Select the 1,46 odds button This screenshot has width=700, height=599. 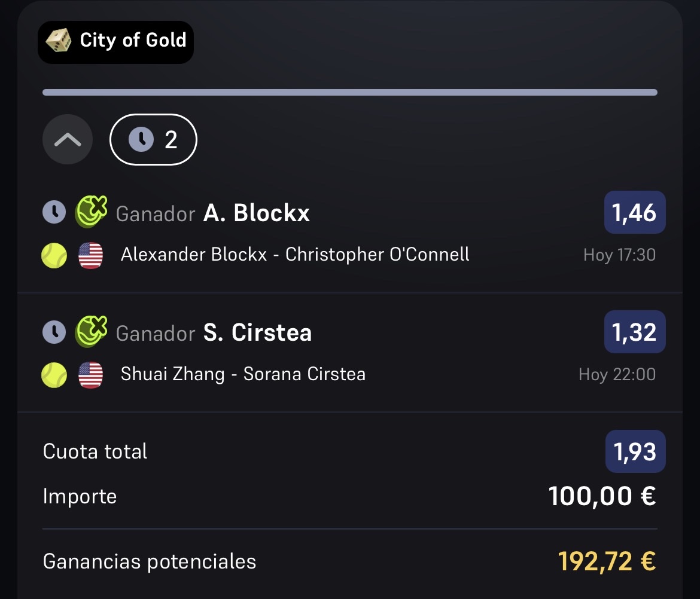pyautogui.click(x=635, y=212)
